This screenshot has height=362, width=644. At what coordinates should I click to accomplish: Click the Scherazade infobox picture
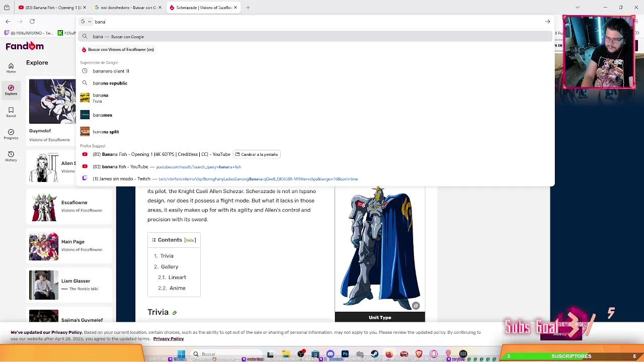click(380, 249)
